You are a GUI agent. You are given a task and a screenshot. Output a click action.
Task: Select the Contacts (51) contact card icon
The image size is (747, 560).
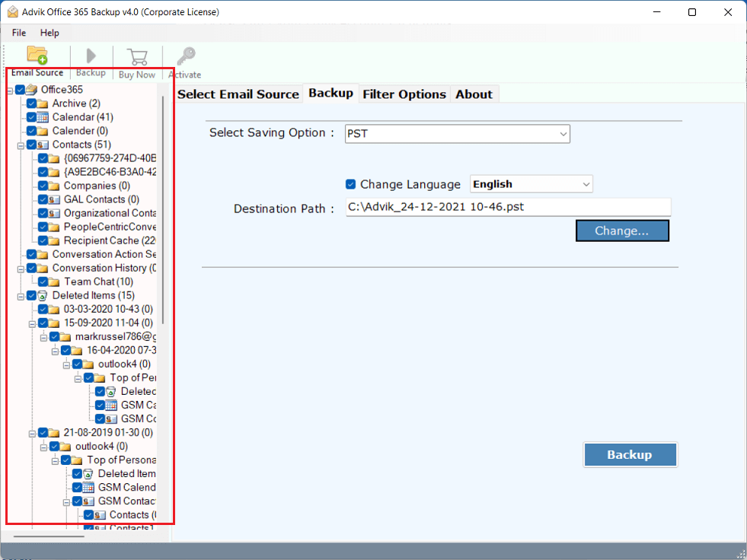(x=43, y=145)
